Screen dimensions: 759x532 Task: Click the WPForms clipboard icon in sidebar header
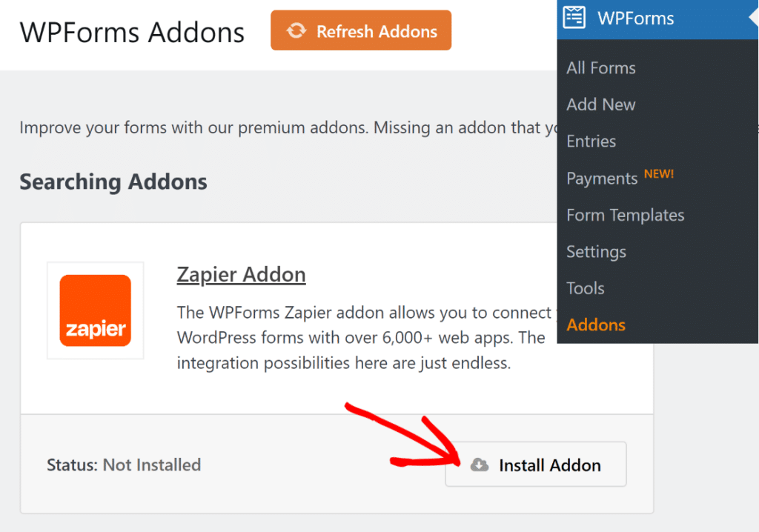[x=573, y=19]
